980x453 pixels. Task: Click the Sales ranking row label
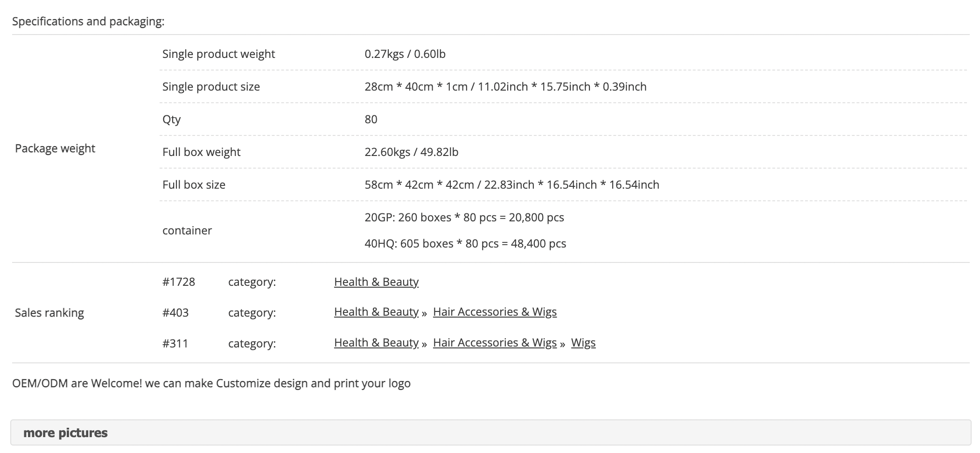click(x=49, y=312)
